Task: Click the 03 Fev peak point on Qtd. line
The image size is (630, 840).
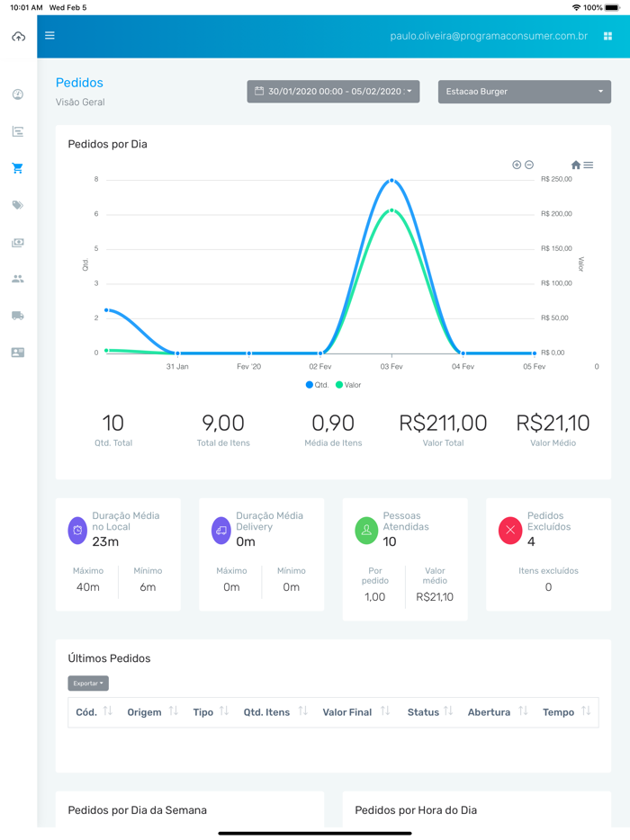Action: click(391, 181)
